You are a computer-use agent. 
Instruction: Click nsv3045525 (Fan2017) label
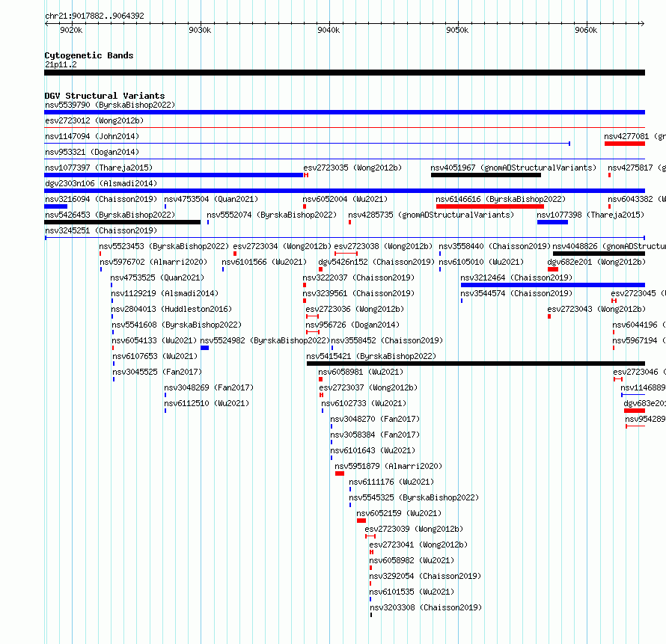tap(157, 372)
